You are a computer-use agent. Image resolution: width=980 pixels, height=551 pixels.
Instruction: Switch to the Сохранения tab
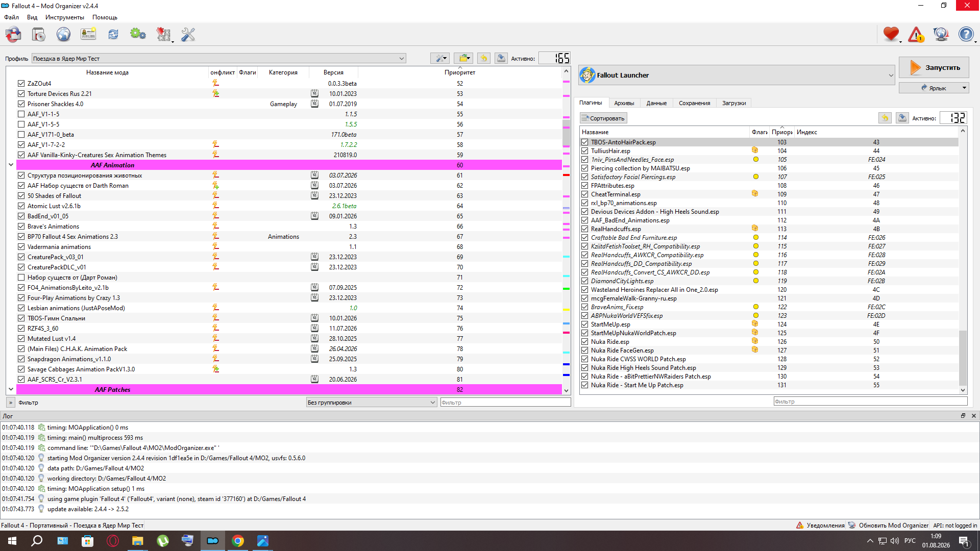pos(694,103)
